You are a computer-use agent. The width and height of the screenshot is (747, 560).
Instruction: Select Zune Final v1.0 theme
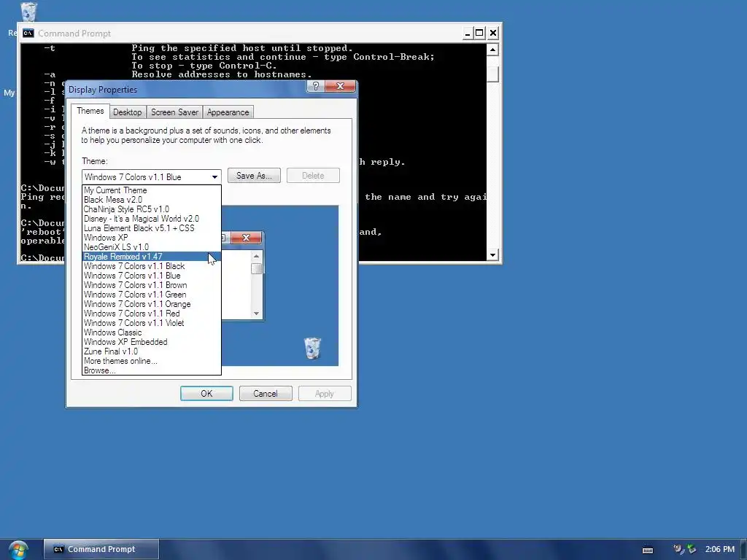coord(152,351)
